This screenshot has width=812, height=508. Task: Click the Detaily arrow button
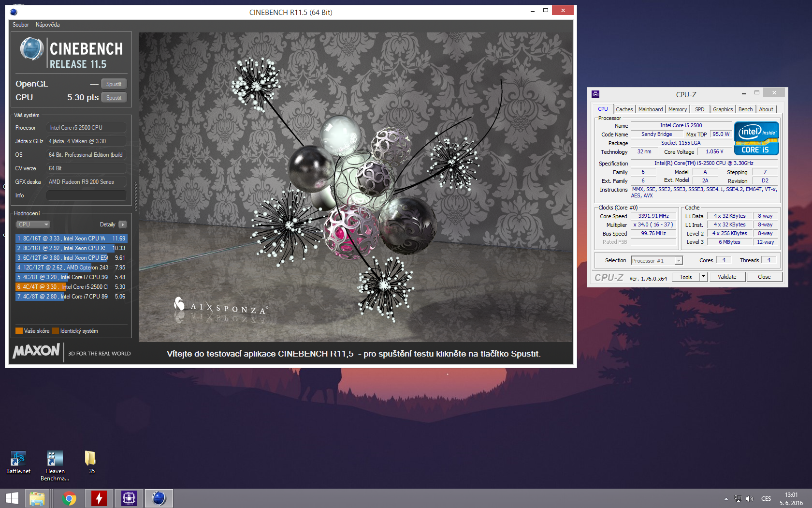click(123, 224)
